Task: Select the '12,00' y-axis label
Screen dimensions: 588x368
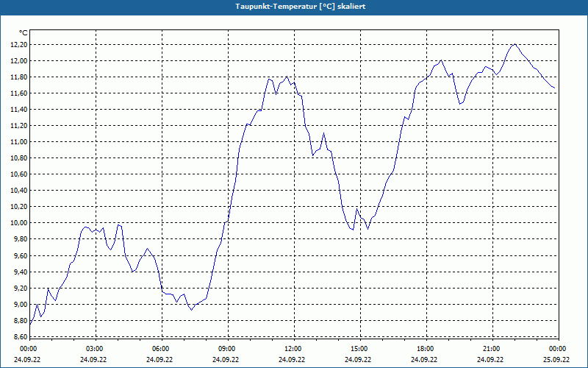Action: tap(19, 61)
